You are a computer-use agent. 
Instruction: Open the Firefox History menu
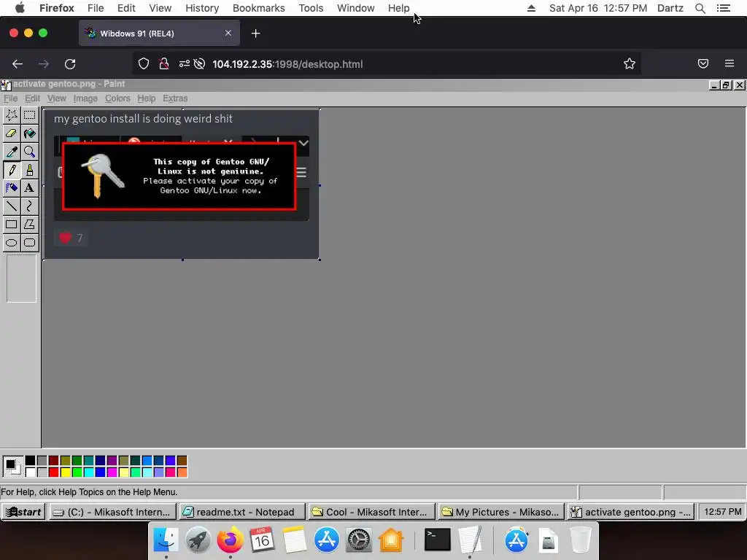coord(202,8)
